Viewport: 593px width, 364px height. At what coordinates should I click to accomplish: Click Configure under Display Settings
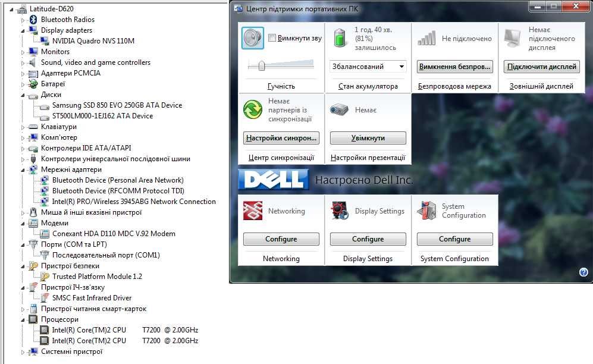pyautogui.click(x=368, y=239)
